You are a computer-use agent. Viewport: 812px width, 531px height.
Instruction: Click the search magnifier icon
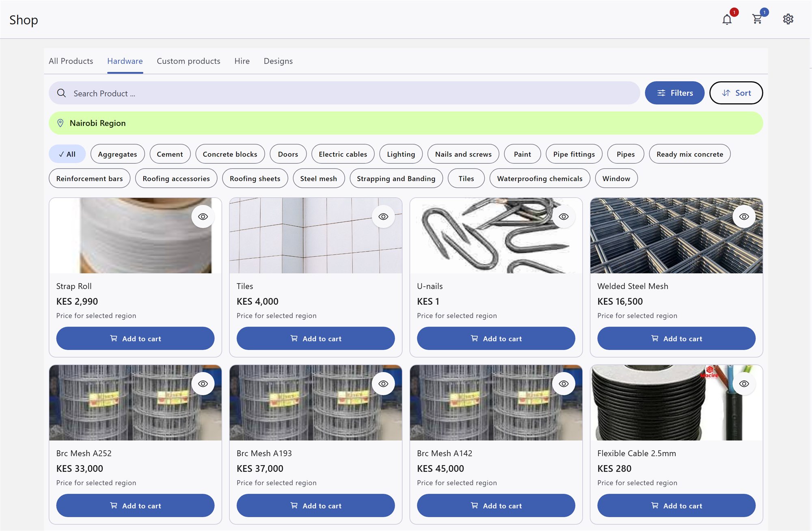[x=61, y=93]
